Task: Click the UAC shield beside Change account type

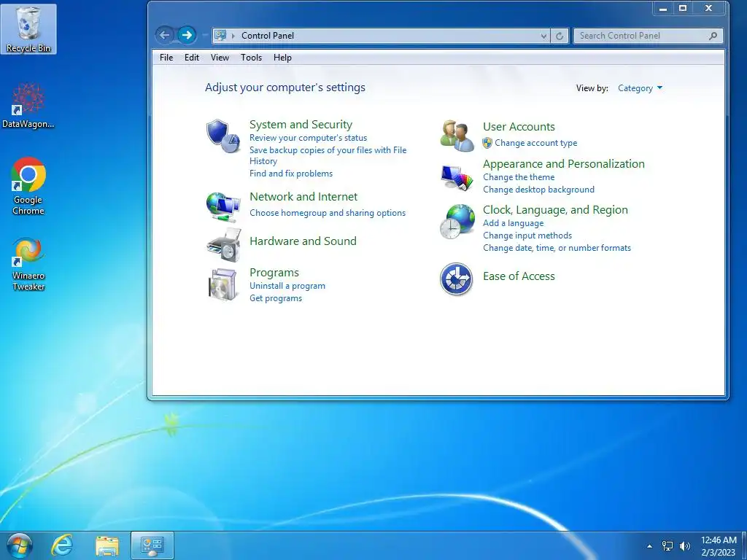Action: (x=487, y=143)
